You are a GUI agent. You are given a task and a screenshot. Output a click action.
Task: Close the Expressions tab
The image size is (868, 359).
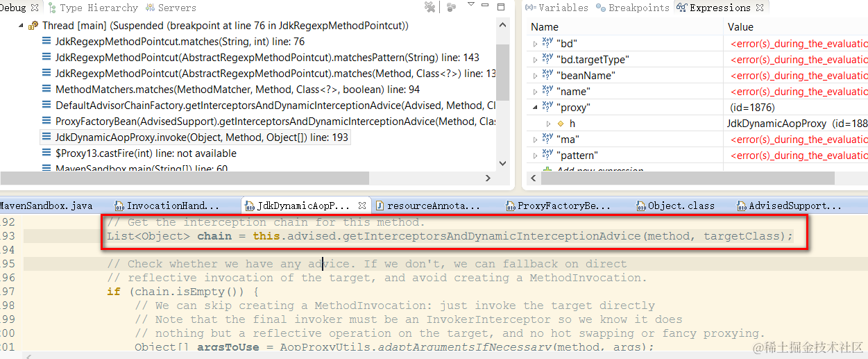point(760,8)
